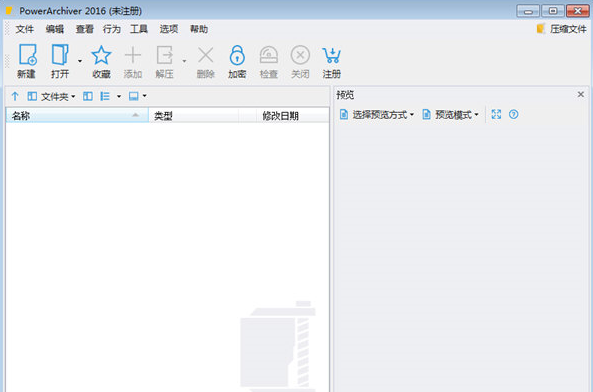Open the 收藏 favorites star icon
593x392 pixels.
pyautogui.click(x=101, y=55)
